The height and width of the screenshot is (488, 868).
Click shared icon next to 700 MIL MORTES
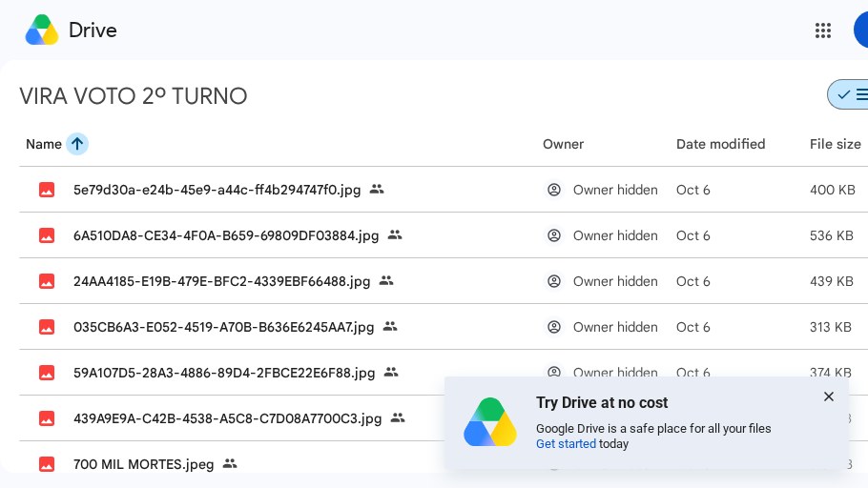(230, 463)
